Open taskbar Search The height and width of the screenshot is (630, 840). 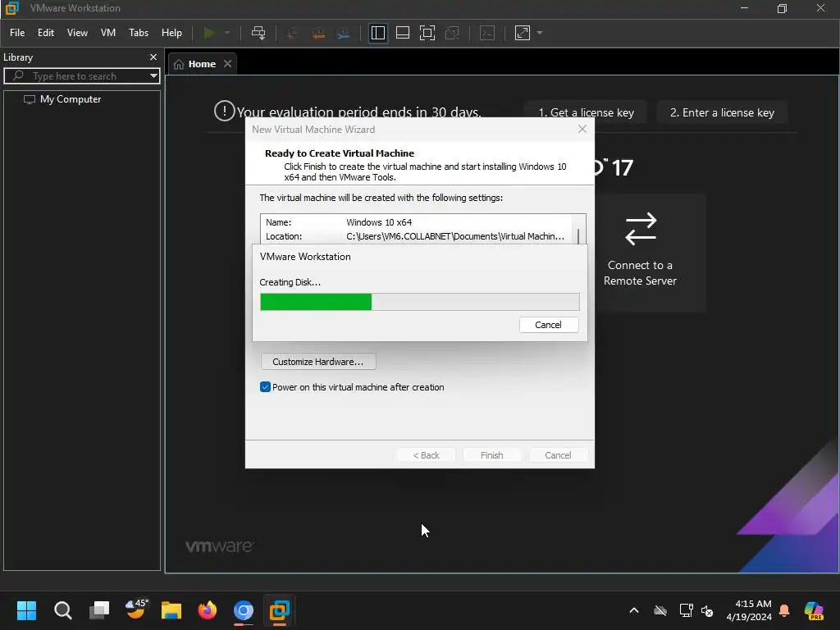click(62, 610)
